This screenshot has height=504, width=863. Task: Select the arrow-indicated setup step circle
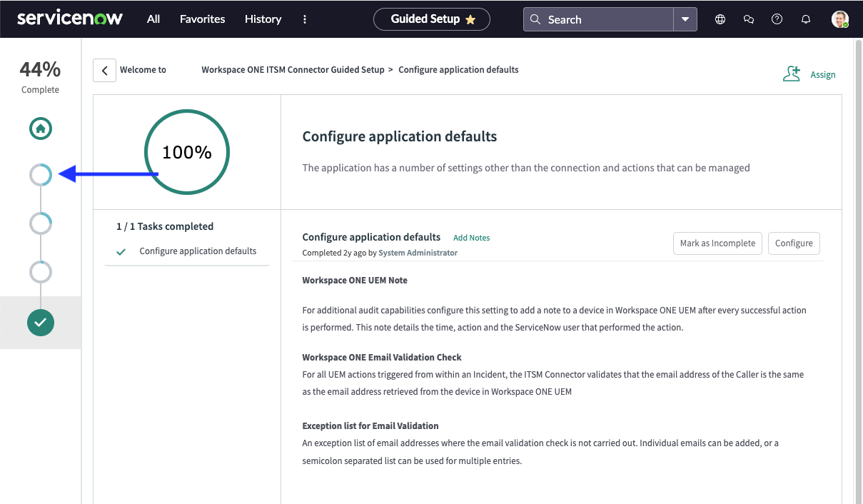coord(41,174)
